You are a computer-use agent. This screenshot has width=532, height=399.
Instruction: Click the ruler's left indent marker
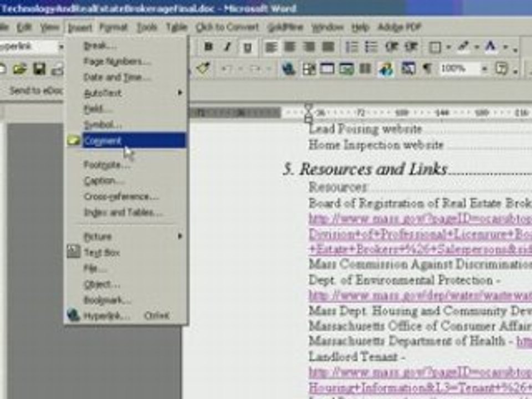point(308,119)
